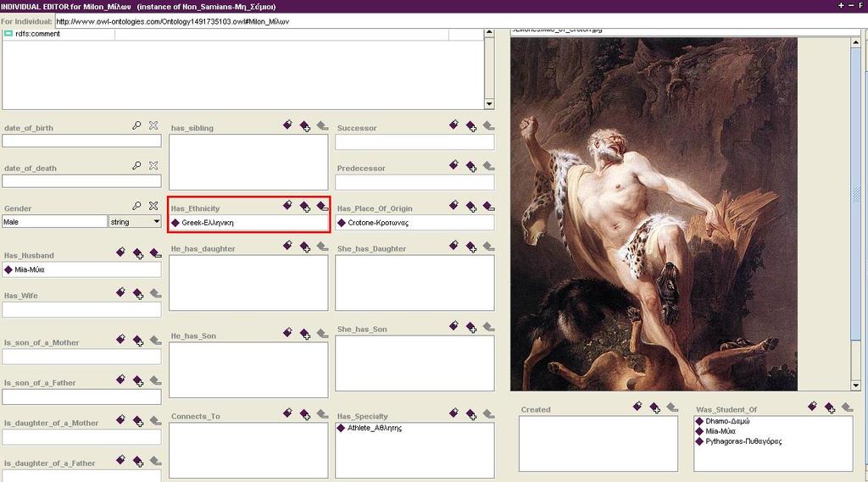Select Pythagoras-Πυθαγόρας in Was_Student_Of
The height and width of the screenshot is (482, 868).
tap(743, 441)
